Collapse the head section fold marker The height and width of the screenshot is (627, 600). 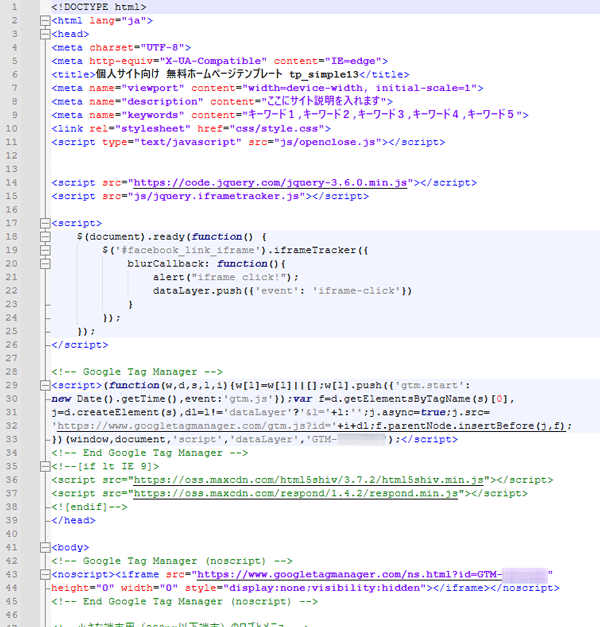point(44,33)
